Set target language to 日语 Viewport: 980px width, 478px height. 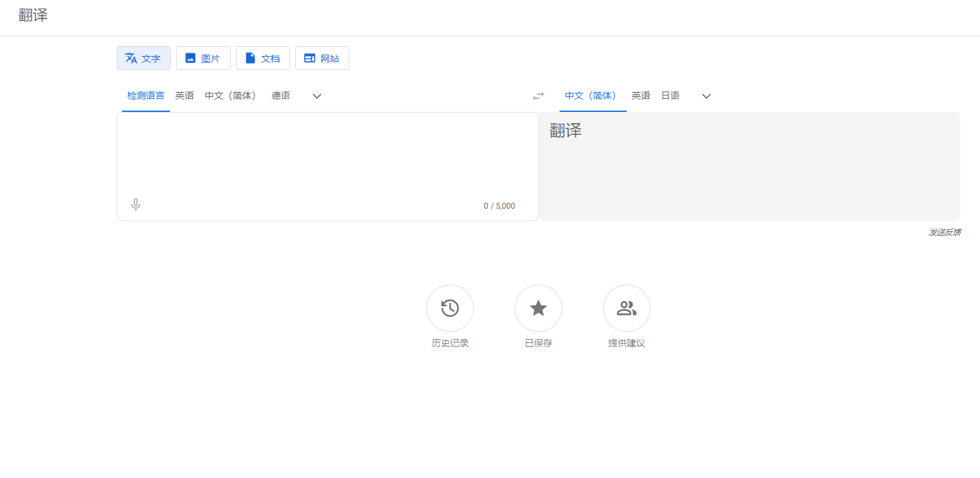670,95
